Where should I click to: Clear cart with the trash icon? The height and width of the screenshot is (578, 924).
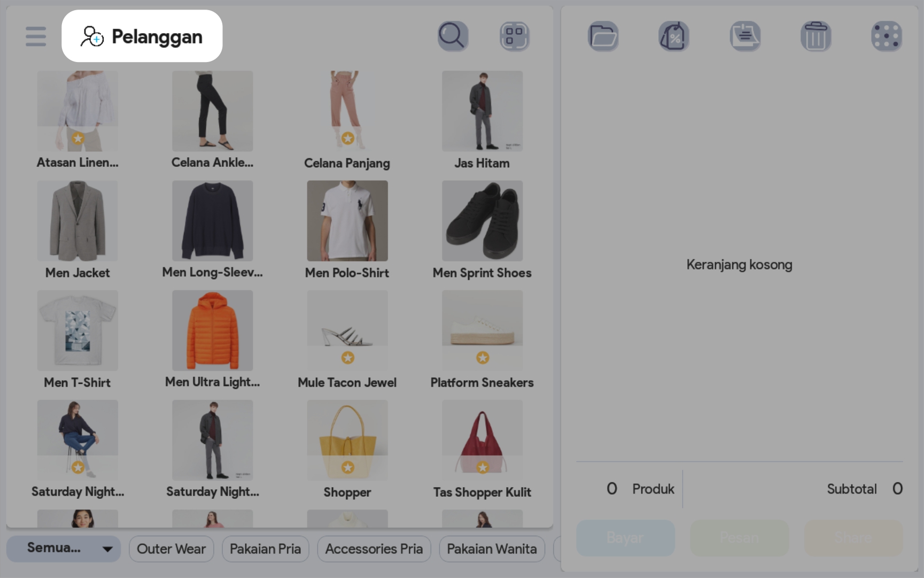[816, 36]
